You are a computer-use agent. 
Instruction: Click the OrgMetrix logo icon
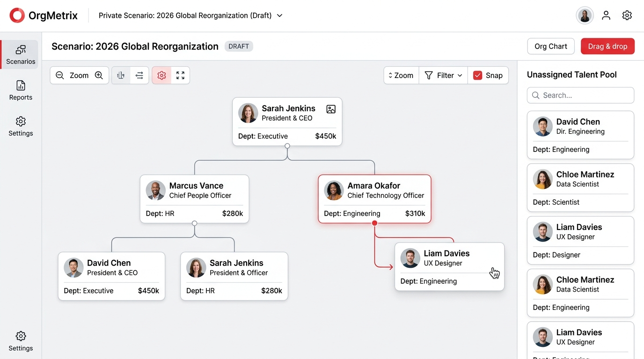click(x=17, y=15)
